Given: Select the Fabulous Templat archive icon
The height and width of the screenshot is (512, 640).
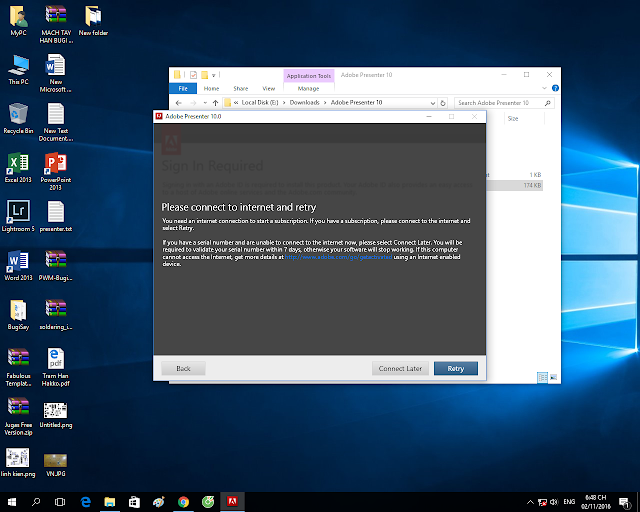Looking at the screenshot, I should (x=18, y=367).
